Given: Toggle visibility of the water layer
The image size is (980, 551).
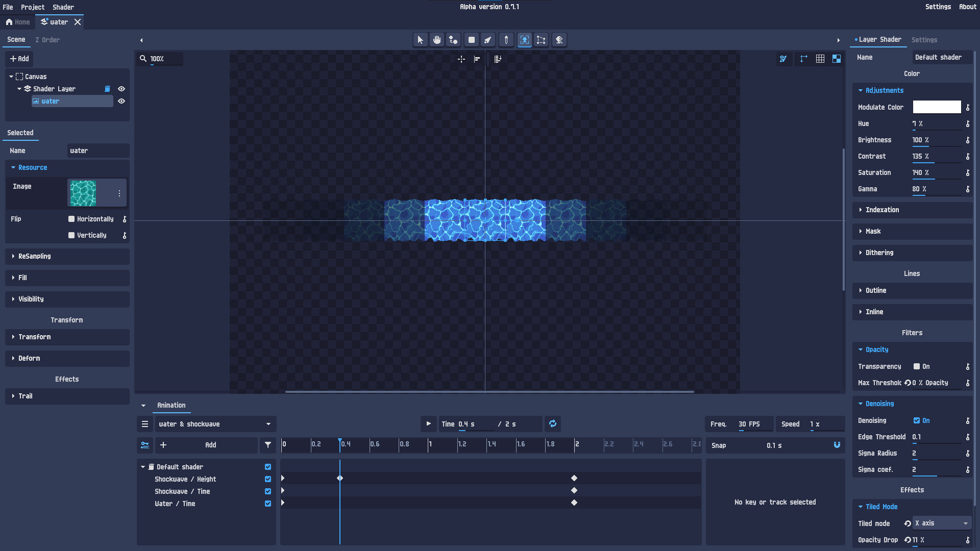Looking at the screenshot, I should click(x=121, y=101).
